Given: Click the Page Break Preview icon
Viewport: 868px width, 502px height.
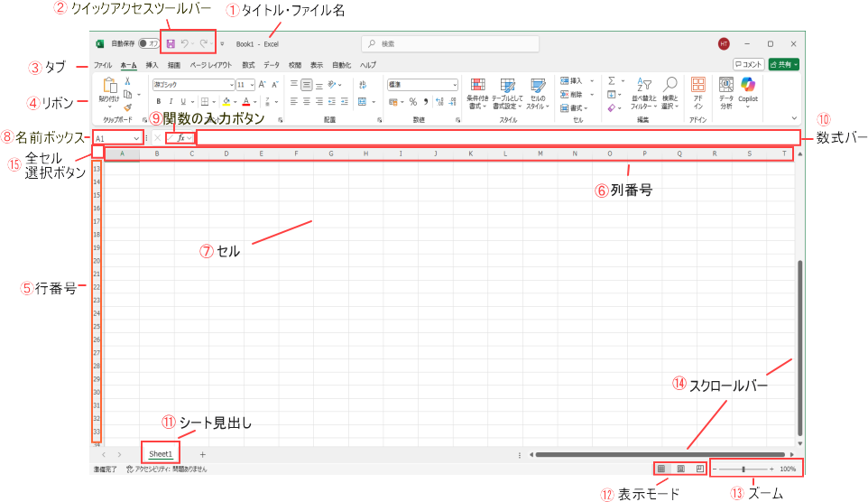Looking at the screenshot, I should 699,469.
